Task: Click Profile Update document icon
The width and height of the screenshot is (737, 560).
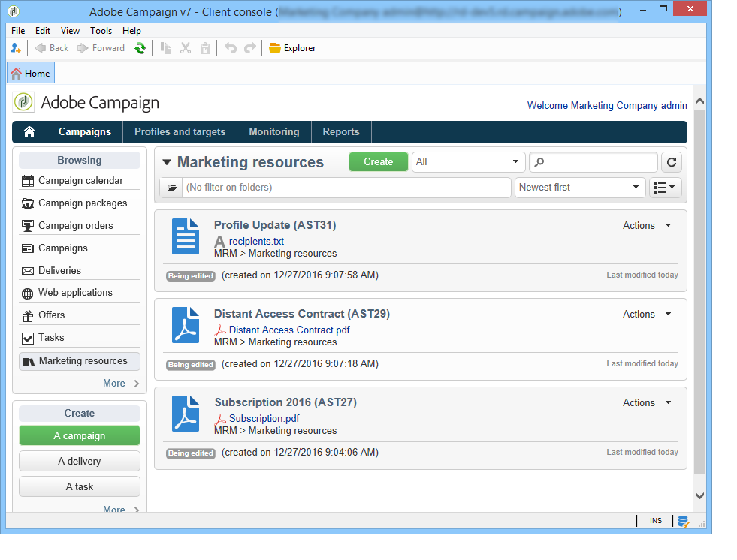Action: click(186, 236)
